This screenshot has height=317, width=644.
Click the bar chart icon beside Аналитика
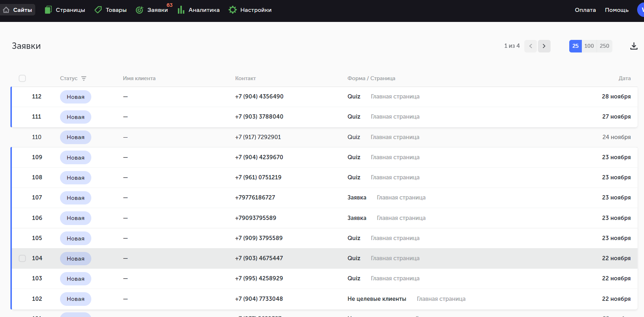tap(181, 10)
